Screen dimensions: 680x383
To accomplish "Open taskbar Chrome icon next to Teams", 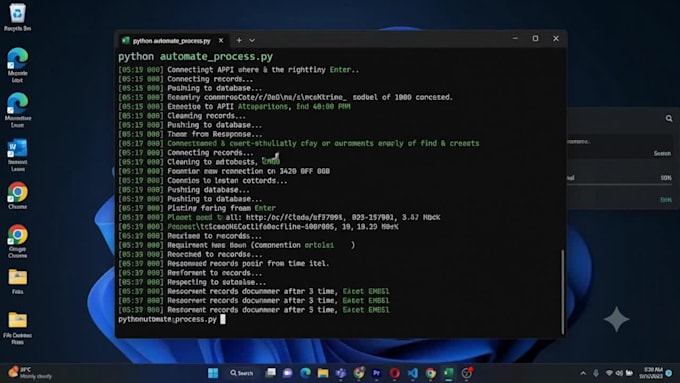I will click(x=359, y=373).
